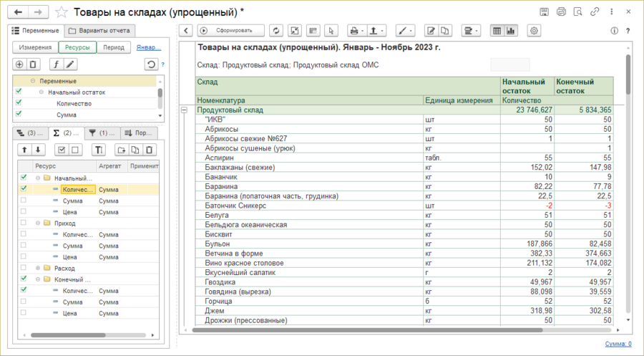This screenshot has width=644, height=356.
Task: Click the expand-arrows icon in report toolbar
Action: tap(295, 30)
